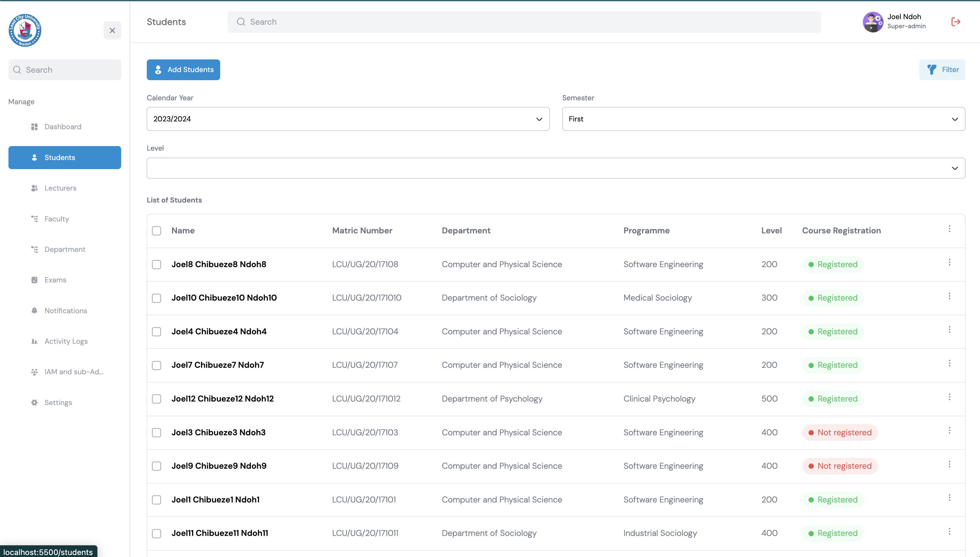Open Settings in the sidebar

[65, 402]
